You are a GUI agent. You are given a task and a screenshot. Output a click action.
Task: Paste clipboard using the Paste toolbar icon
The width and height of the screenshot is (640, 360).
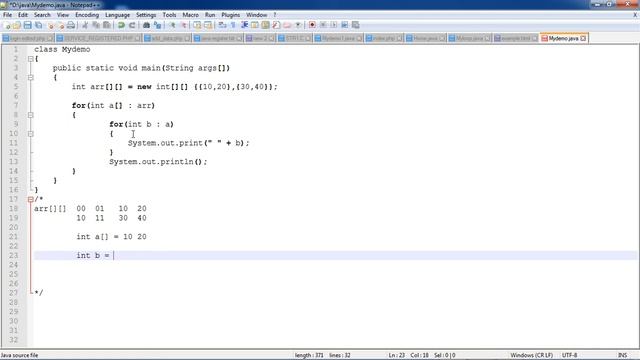click(x=107, y=25)
